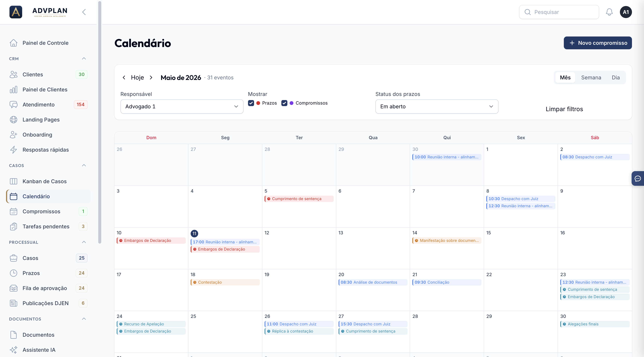Open Recurso de Apelação on day 24
644x357 pixels.
point(151,324)
